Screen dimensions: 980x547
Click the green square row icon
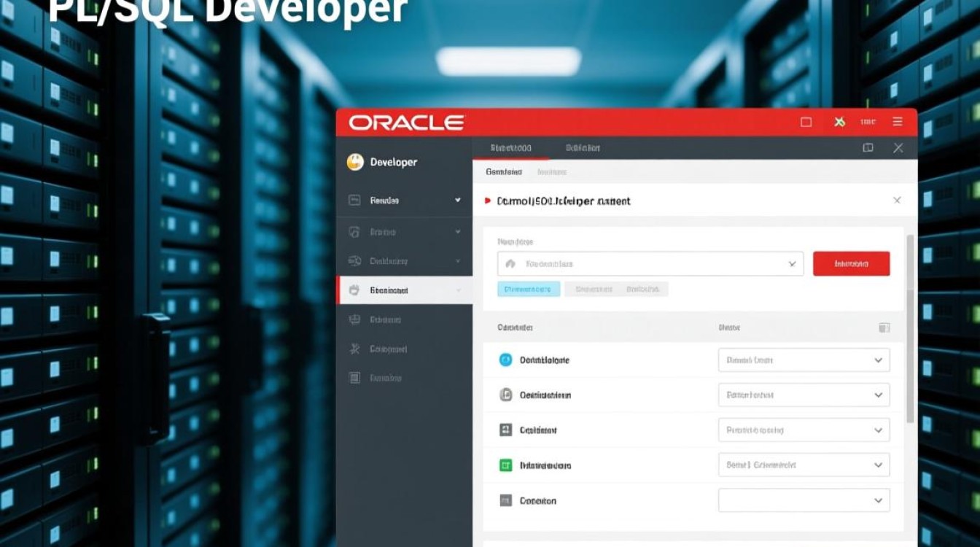pyautogui.click(x=506, y=465)
